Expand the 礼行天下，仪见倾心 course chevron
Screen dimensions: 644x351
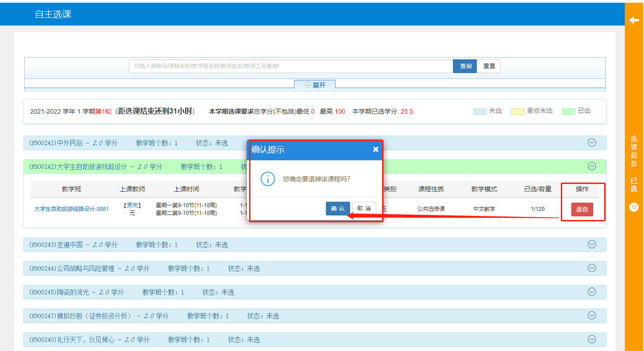tap(591, 339)
